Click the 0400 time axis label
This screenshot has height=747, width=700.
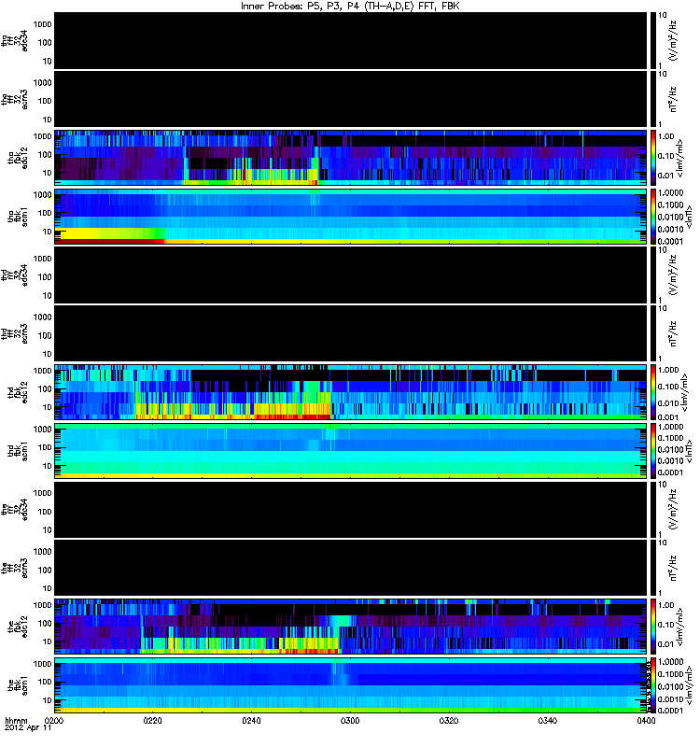click(x=646, y=720)
